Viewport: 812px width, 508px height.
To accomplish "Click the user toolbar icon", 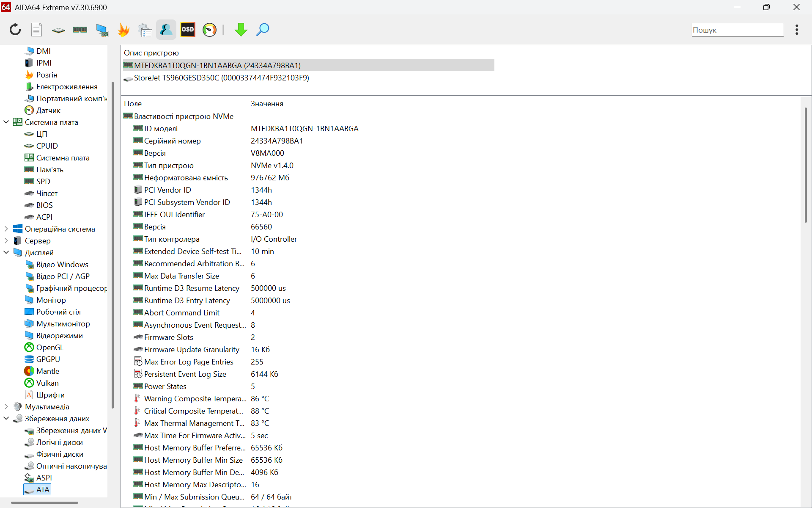I will tap(166, 30).
